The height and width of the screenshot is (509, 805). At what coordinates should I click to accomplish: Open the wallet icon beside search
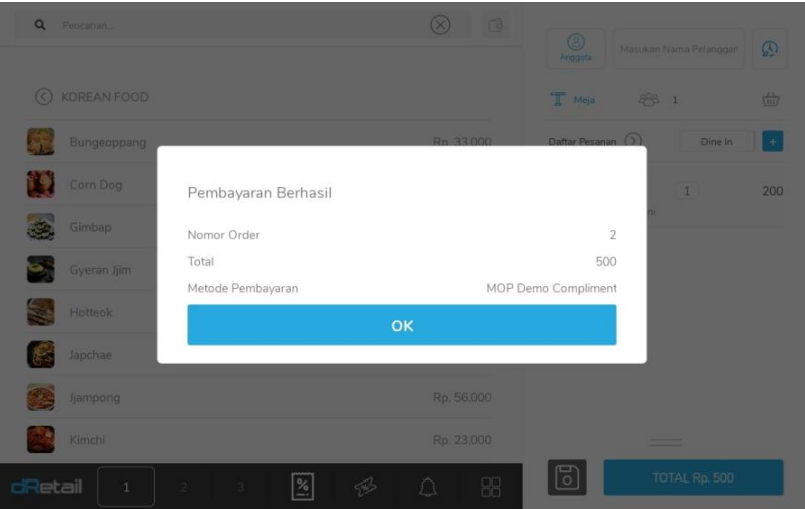point(495,25)
